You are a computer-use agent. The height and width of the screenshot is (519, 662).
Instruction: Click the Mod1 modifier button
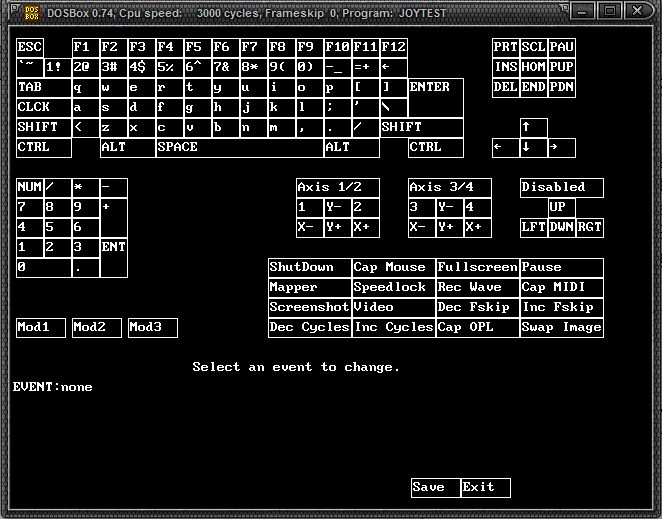(x=41, y=327)
